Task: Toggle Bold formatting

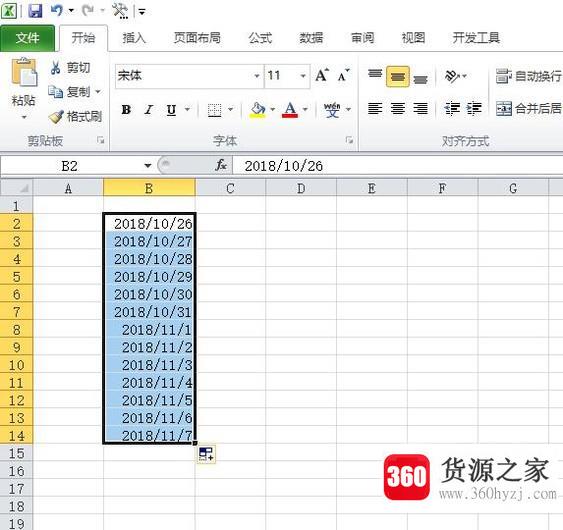Action: tap(126, 110)
